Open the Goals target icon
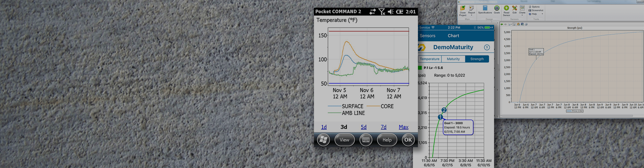Screen dimensions: 644x168 pos(497,8)
